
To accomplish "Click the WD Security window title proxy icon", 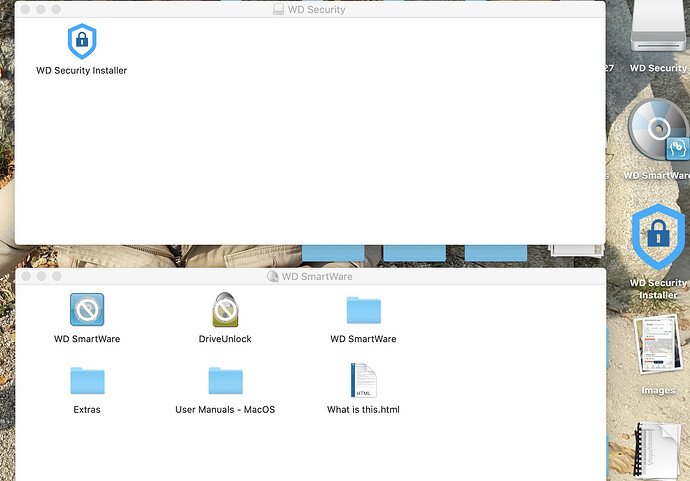I will [278, 9].
